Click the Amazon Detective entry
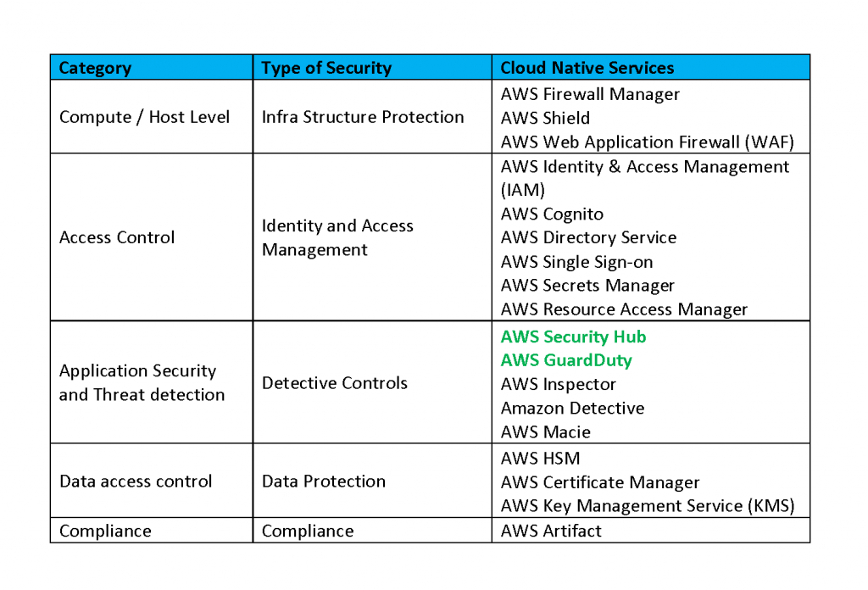Viewport: 868px width, 590px height. click(572, 409)
